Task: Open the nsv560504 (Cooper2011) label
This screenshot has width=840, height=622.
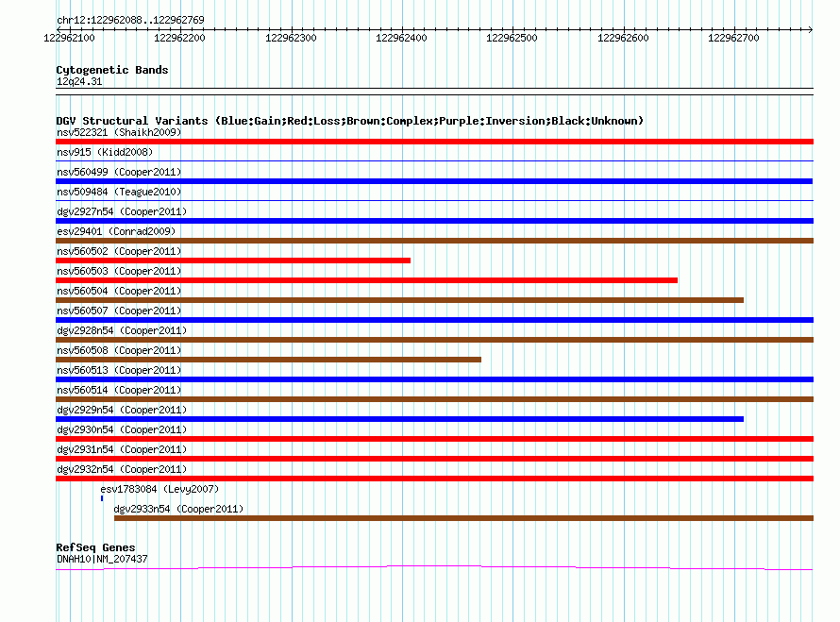Action: (119, 291)
